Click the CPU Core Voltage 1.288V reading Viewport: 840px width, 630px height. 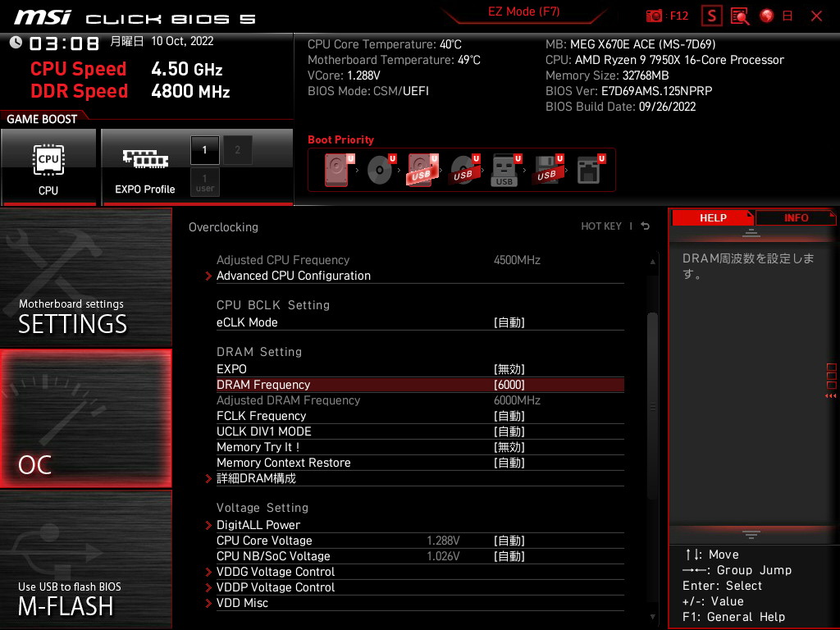[x=443, y=541]
